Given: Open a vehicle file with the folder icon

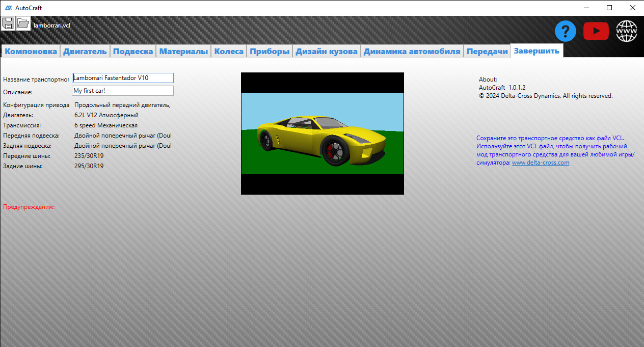Looking at the screenshot, I should [x=22, y=23].
